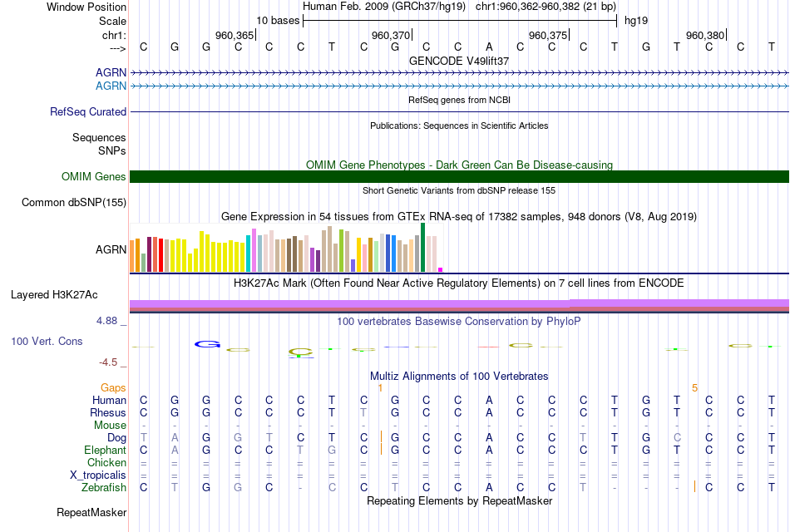Click the Rhesus species row label

click(108, 412)
